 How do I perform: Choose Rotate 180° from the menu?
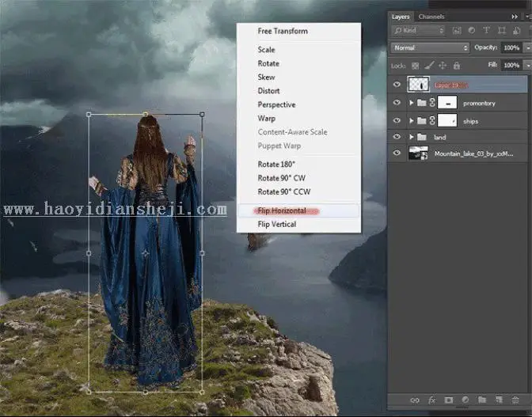coord(276,164)
